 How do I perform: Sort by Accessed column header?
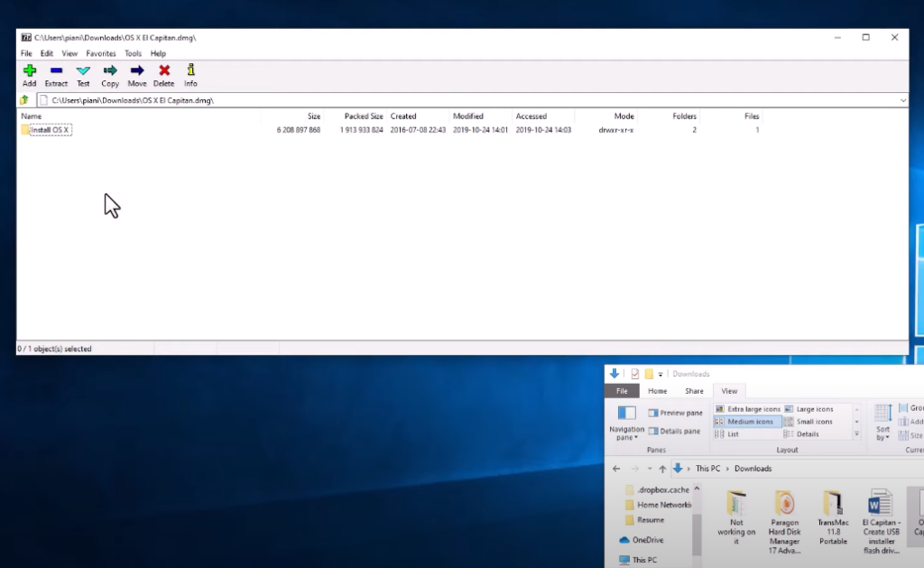tap(531, 116)
